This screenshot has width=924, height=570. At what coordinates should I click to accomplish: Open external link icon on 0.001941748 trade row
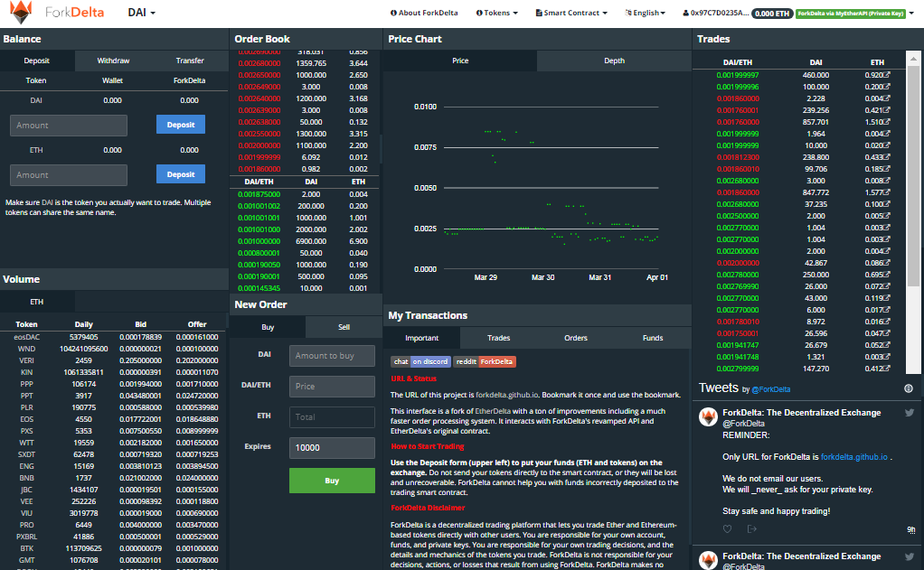tap(887, 357)
